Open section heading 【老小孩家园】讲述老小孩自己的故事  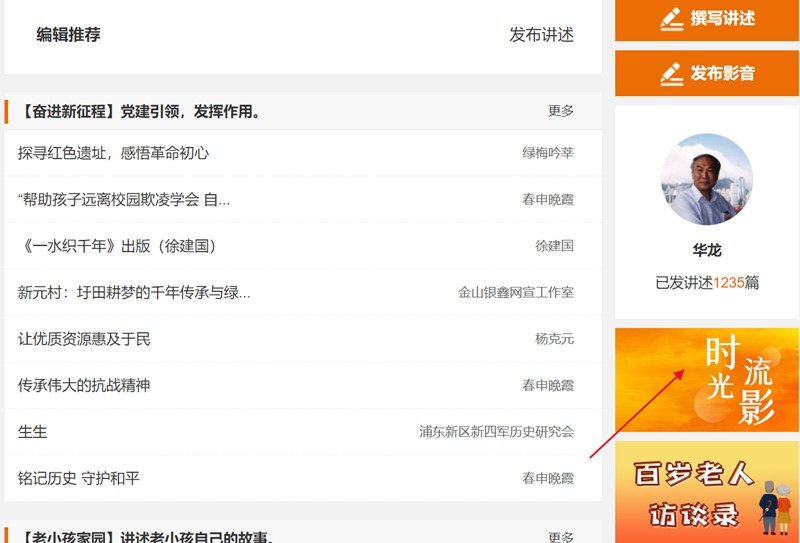click(146, 537)
